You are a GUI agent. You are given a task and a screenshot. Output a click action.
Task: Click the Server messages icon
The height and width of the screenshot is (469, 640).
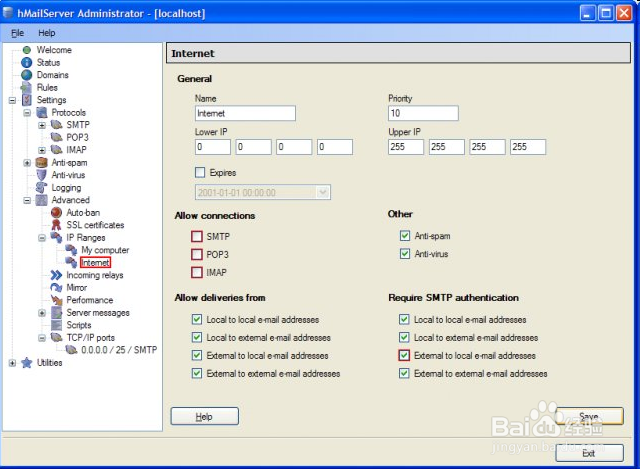tap(56, 313)
